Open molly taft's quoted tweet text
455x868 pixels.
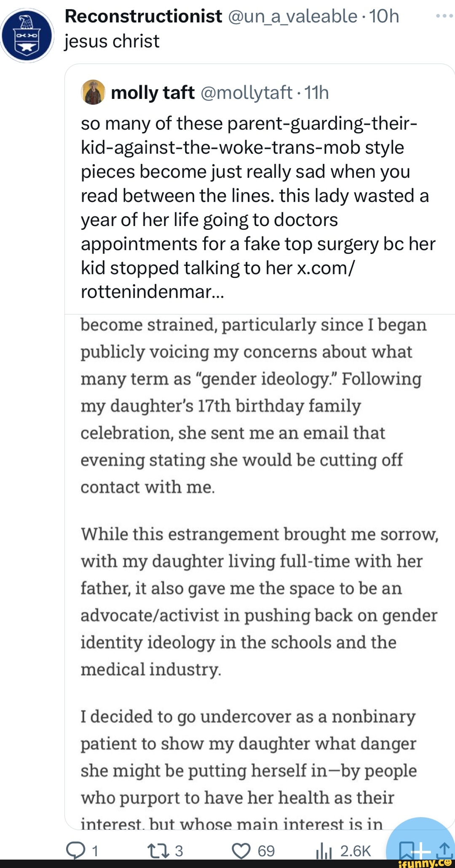point(253,196)
